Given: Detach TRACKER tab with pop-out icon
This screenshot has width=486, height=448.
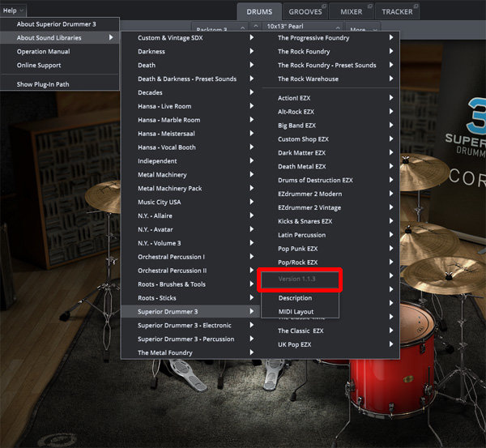Looking at the screenshot, I should [416, 6].
